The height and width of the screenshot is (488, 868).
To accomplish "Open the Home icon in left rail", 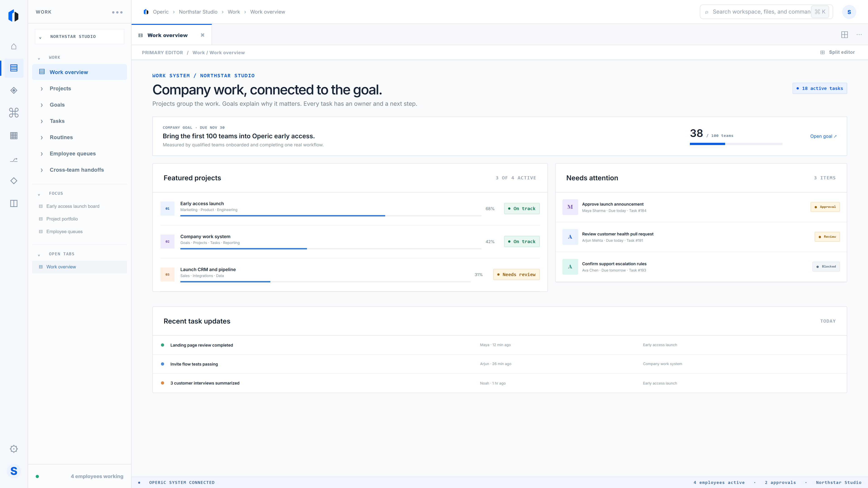I will point(14,47).
